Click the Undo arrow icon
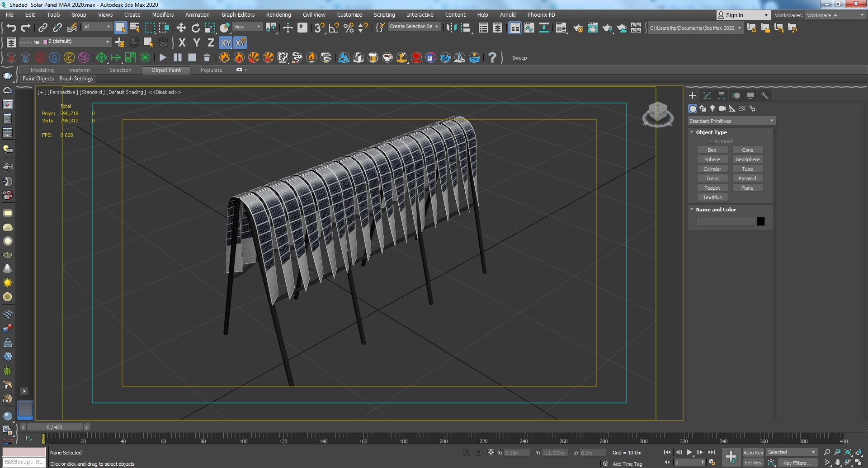Image resolution: width=868 pixels, height=468 pixels. (11, 28)
